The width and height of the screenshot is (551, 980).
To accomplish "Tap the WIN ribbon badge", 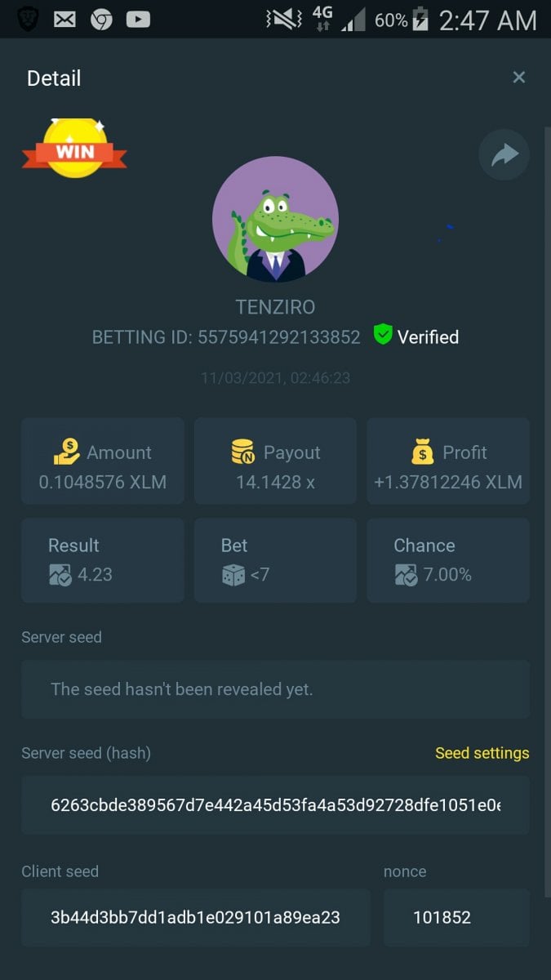I will (74, 149).
